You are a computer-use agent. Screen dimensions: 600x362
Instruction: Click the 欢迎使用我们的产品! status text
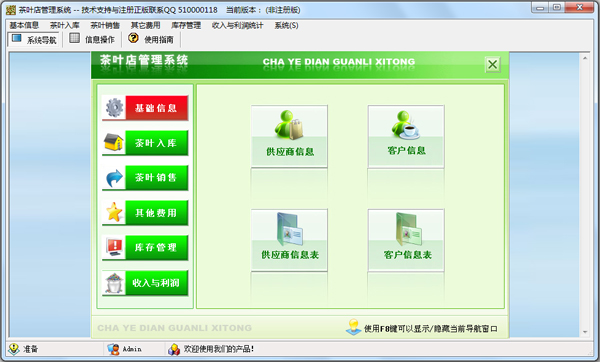219,349
